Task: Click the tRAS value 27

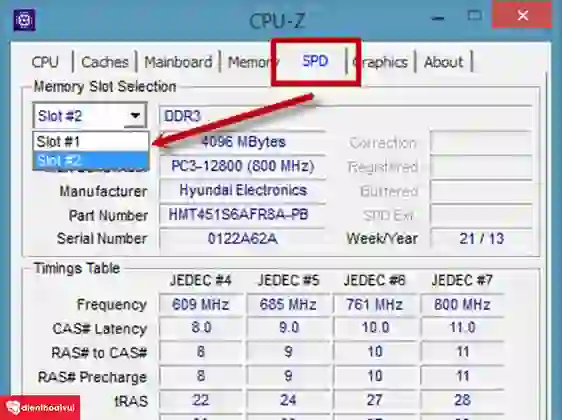Action: [x=375, y=400]
